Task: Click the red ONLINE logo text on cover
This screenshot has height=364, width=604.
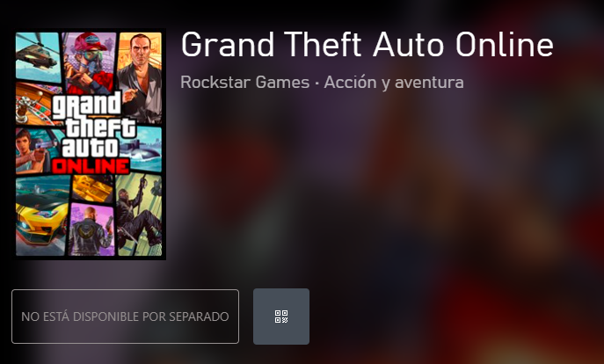Action: (x=91, y=166)
